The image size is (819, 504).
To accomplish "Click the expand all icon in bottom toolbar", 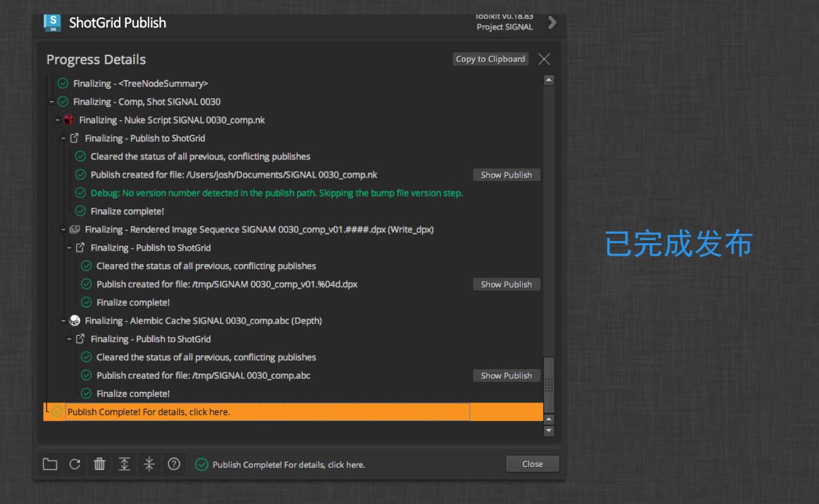I will (124, 464).
